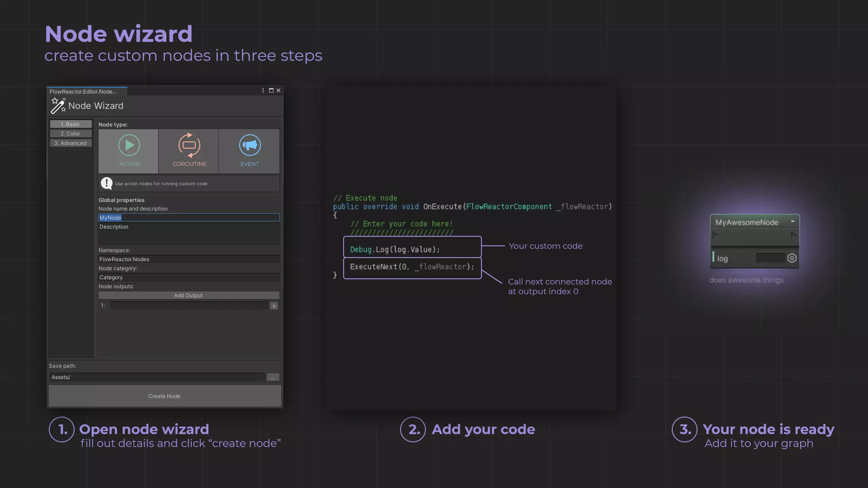
Task: Click the Node Wizard magic wand icon
Action: pyautogui.click(x=58, y=105)
